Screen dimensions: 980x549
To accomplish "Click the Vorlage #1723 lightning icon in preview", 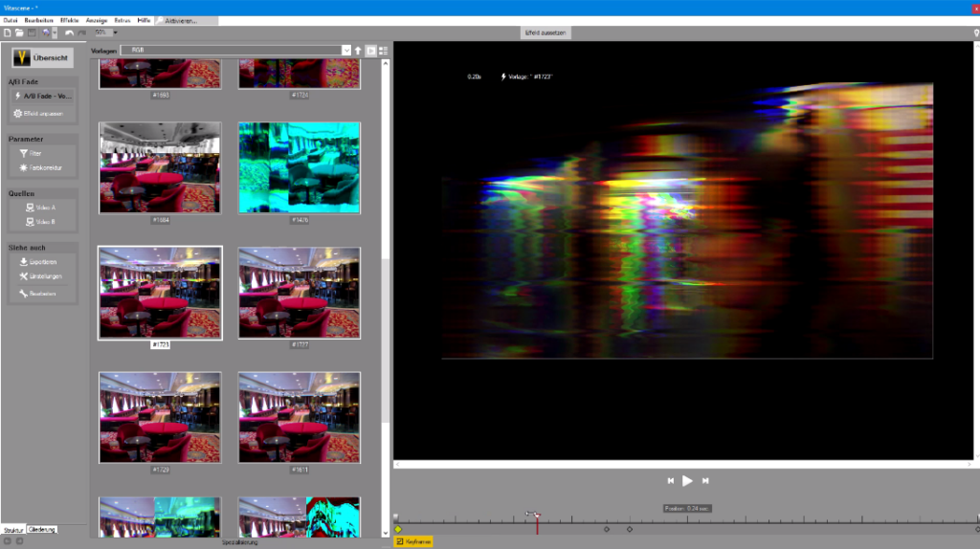I will tap(503, 77).
